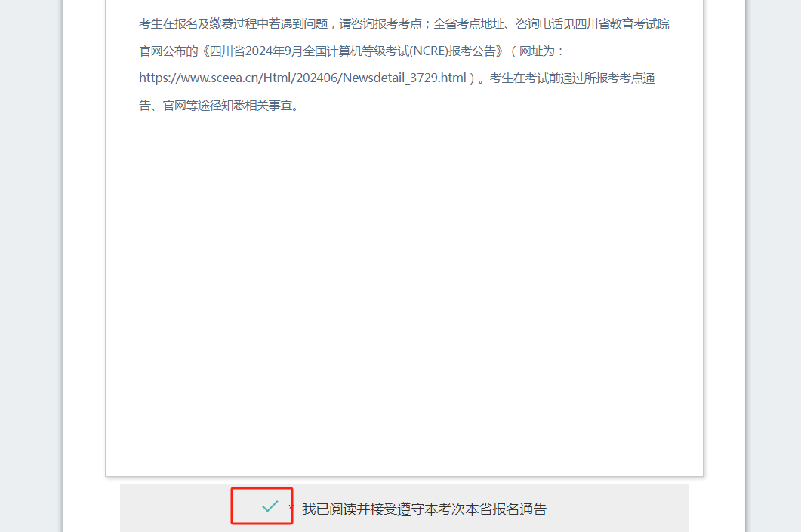Tick the green checkmark agreement checkbox

point(270,506)
